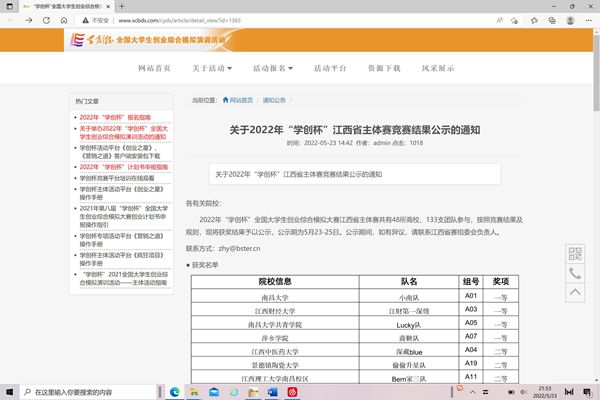
Task: Open 2022年"学创杯"计划书申报指南 article
Action: 124,167
